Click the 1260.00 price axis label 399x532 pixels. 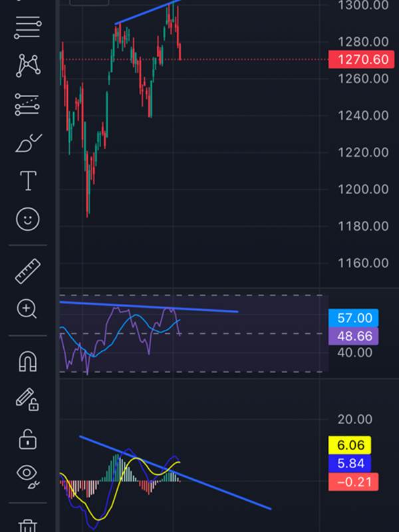click(x=363, y=78)
